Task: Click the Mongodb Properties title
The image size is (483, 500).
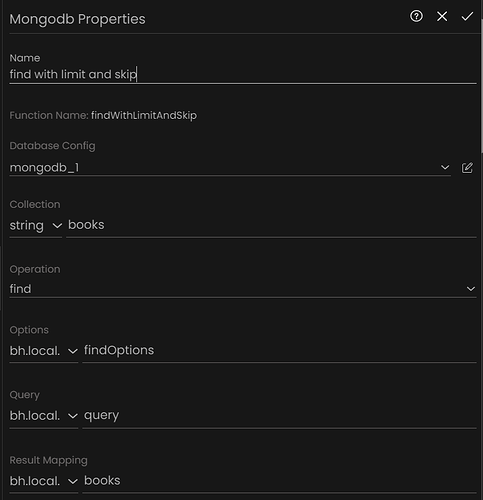Action: click(77, 19)
